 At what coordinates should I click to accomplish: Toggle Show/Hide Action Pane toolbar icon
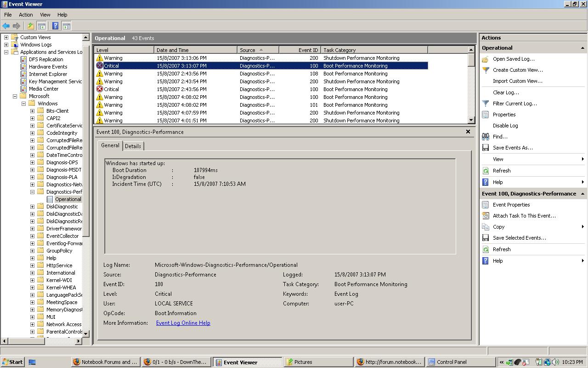pyautogui.click(x=66, y=26)
